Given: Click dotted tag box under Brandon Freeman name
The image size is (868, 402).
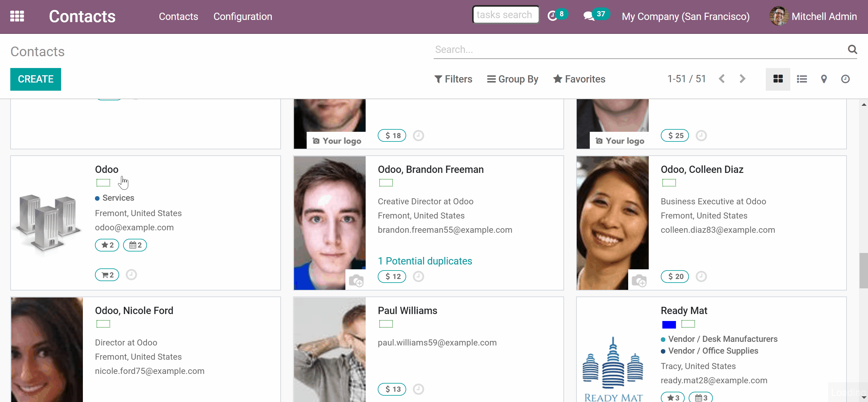Looking at the screenshot, I should pos(386,183).
